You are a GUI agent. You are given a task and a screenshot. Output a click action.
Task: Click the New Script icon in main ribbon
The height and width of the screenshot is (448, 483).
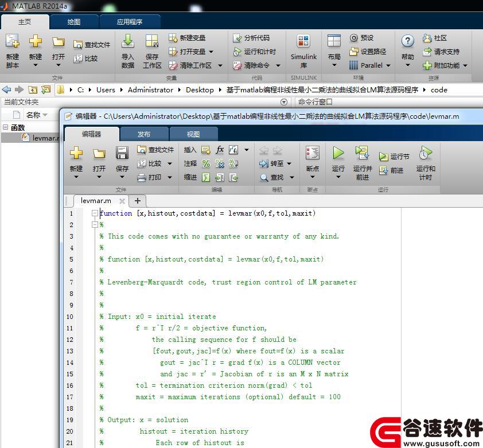click(x=13, y=41)
